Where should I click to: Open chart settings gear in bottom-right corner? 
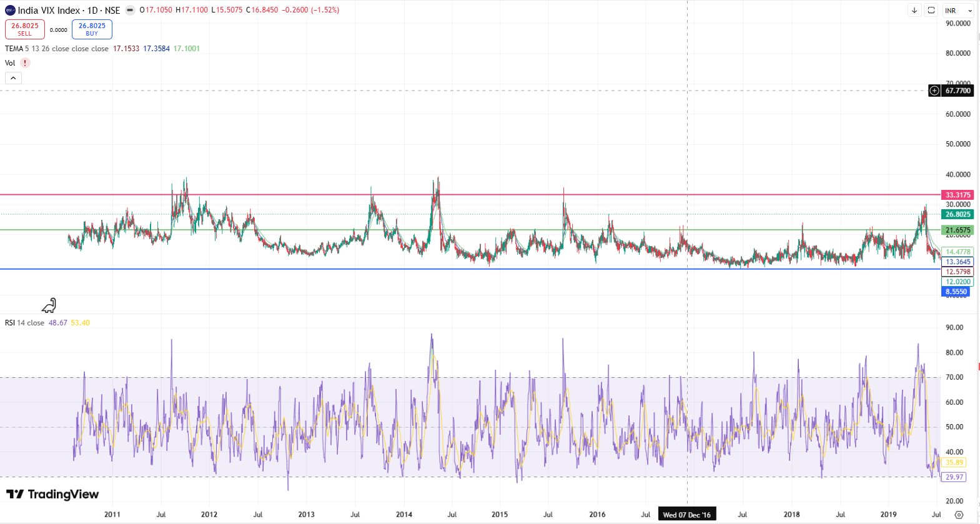959,515
